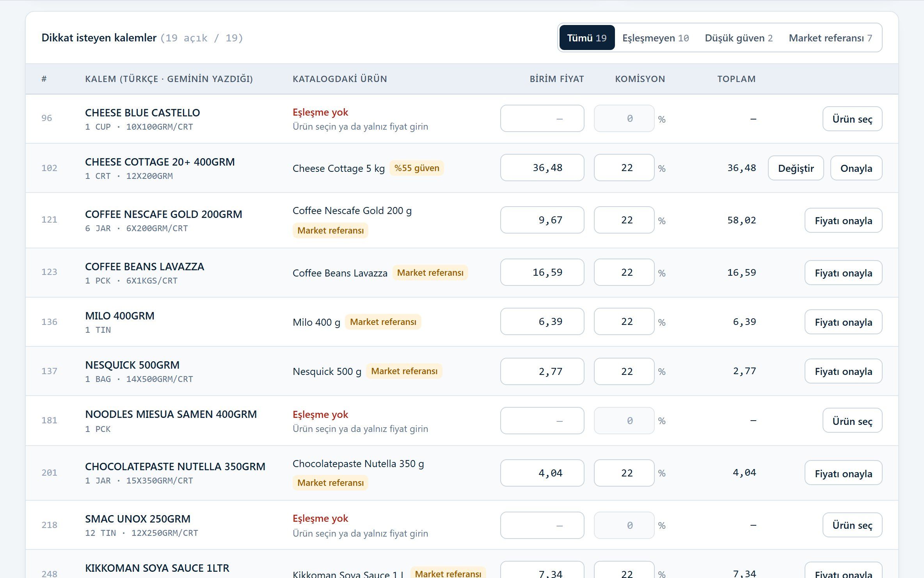This screenshot has width=924, height=578.
Task: Edit commission field in Nesquick row
Action: [624, 371]
